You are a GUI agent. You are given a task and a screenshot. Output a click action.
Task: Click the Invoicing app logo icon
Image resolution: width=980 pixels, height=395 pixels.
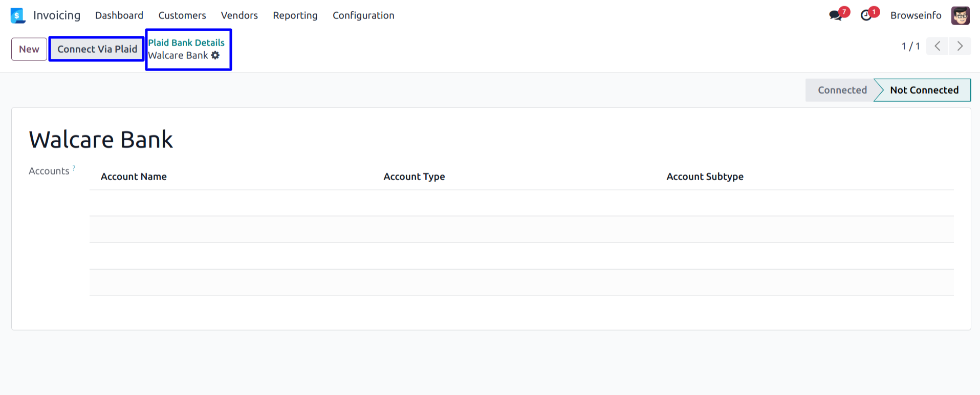coord(18,15)
